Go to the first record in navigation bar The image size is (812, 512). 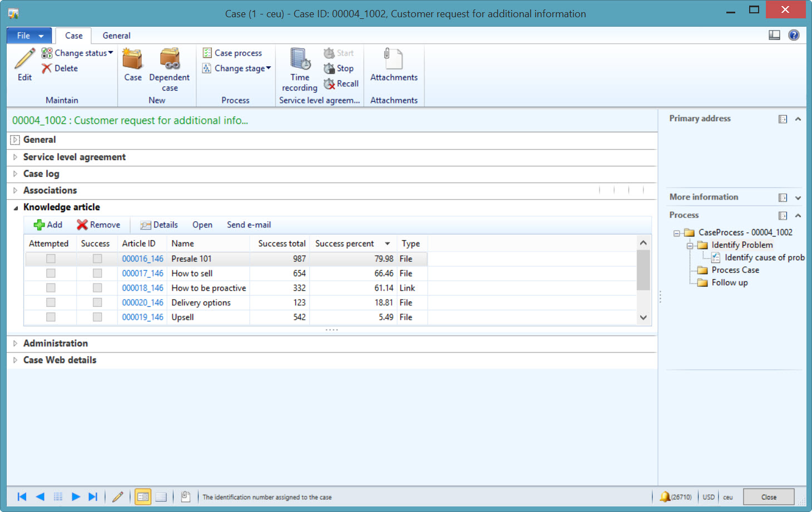[x=22, y=497]
